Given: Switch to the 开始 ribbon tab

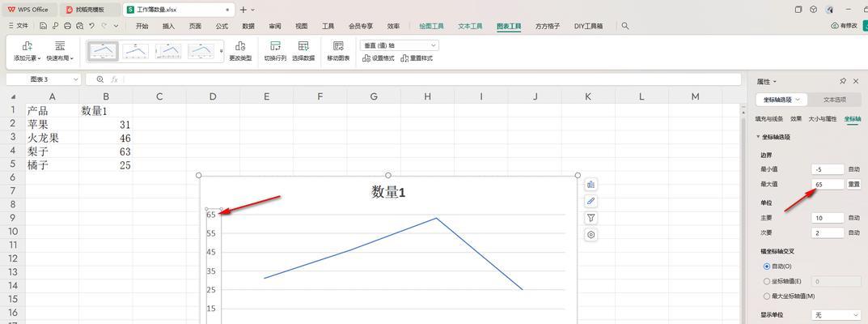Looking at the screenshot, I should [x=142, y=25].
